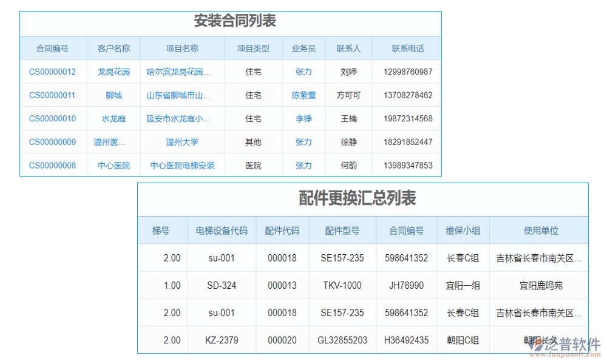
Task: View customer 水龙庭 information
Action: tap(113, 118)
